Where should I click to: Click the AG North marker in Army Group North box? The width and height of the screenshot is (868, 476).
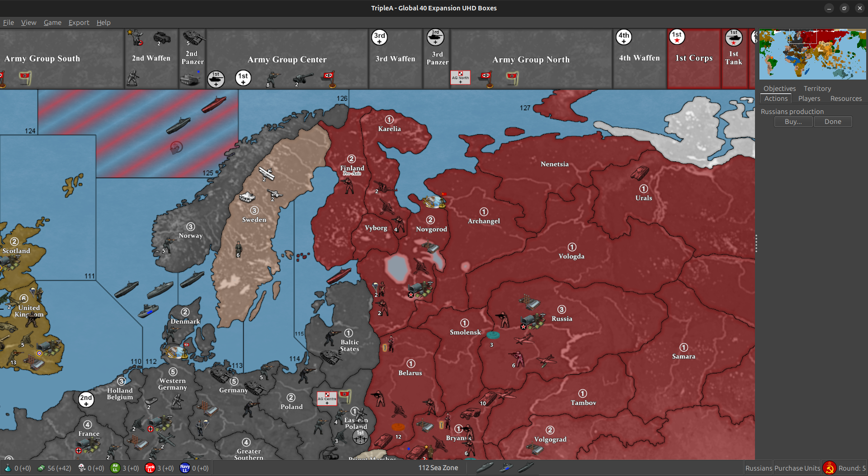tap(460, 77)
